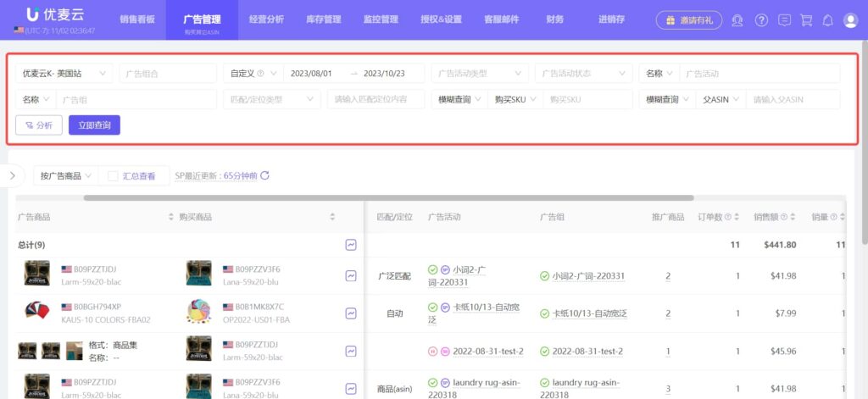Viewport: 868px width, 399px height.
Task: Click the 销售额 info tooltip icon
Action: tap(784, 217)
